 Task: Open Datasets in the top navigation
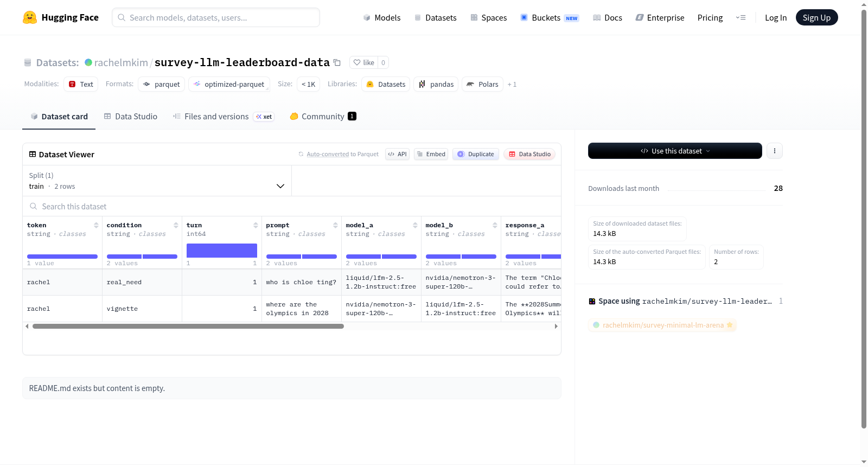[x=436, y=17]
